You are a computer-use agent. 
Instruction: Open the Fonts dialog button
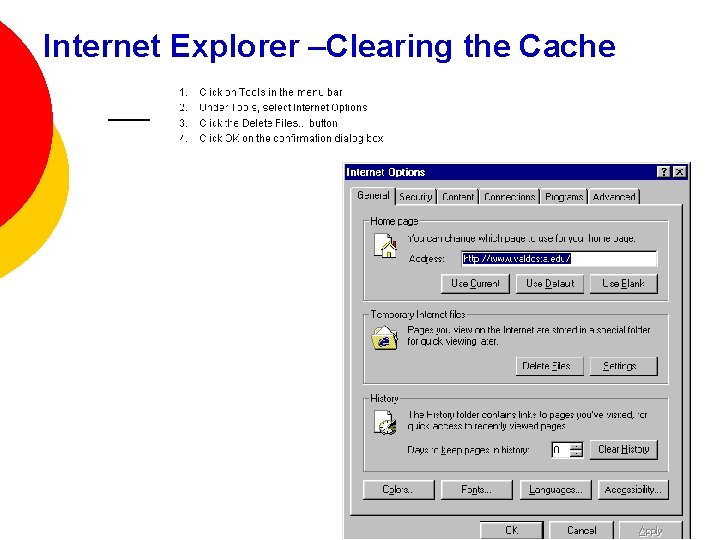[x=477, y=489]
